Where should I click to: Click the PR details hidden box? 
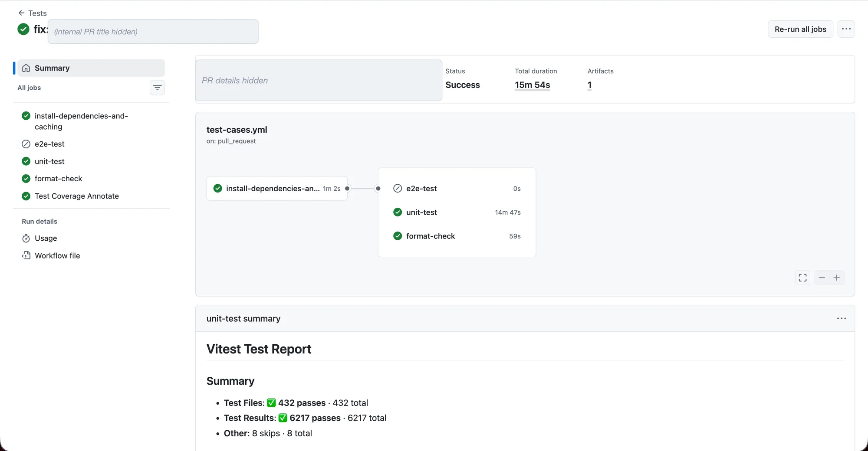(319, 80)
